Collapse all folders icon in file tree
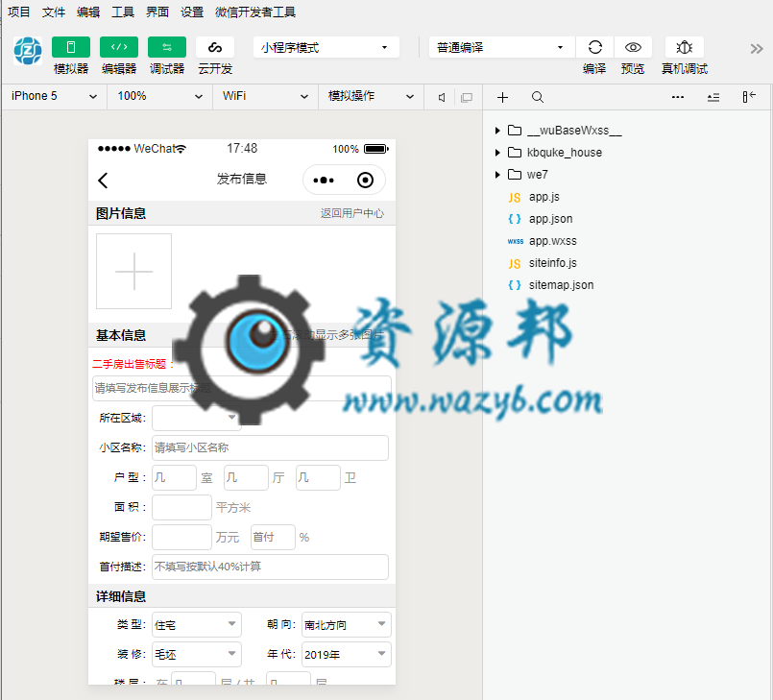The image size is (773, 700). [713, 97]
